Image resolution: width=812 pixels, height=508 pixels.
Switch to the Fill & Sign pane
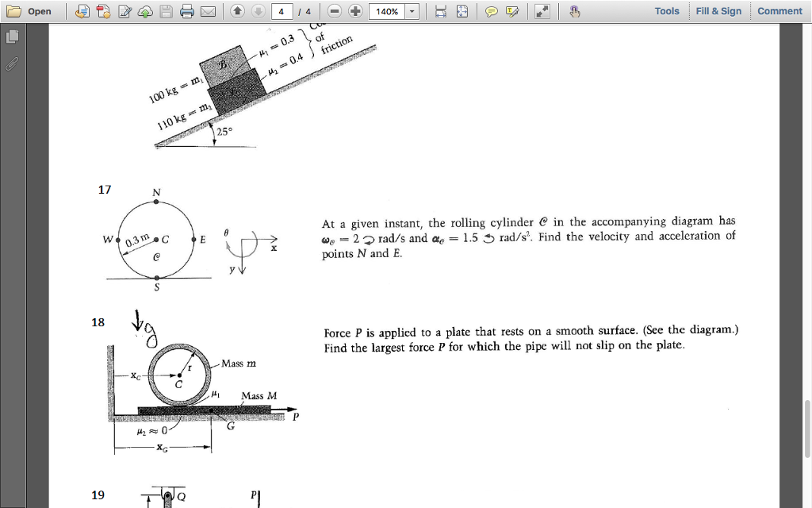point(720,11)
